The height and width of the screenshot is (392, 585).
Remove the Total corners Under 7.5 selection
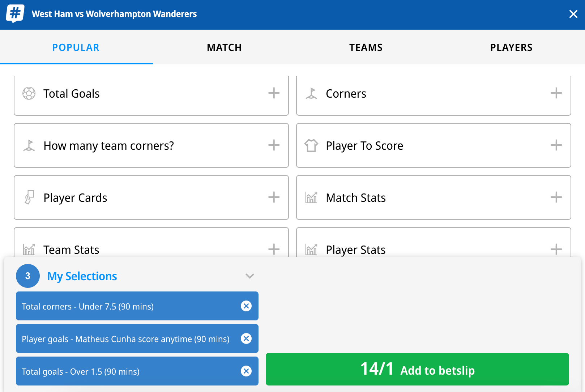click(246, 306)
